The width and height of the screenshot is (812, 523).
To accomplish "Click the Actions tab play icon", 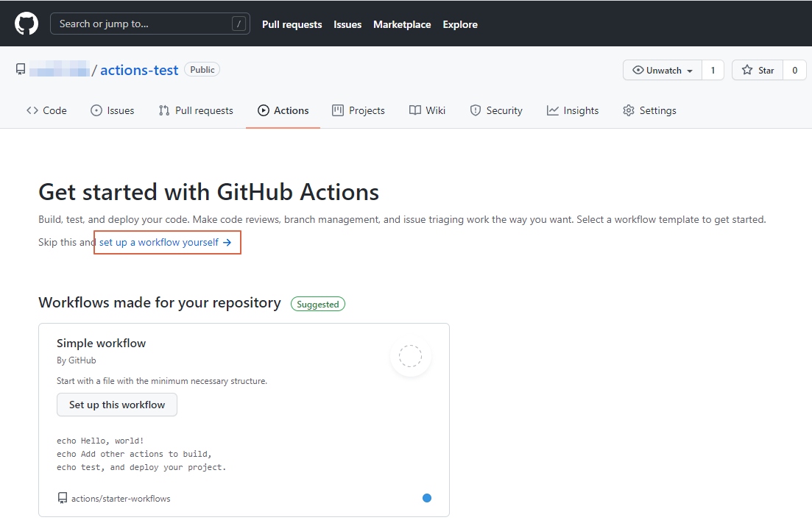I will point(264,110).
